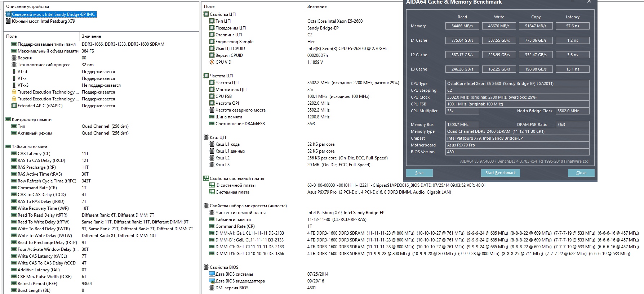Click the icon beside Множитель ЦП
Image resolution: width=644 pixels, height=294 pixels.
point(212,90)
